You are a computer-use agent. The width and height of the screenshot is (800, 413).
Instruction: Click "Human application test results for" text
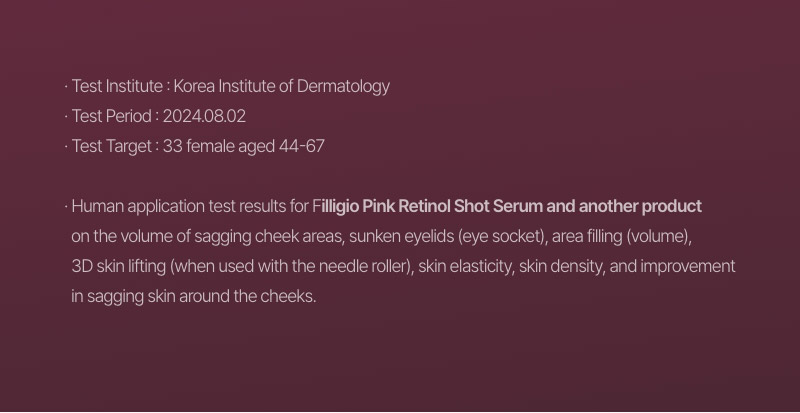pos(189,206)
